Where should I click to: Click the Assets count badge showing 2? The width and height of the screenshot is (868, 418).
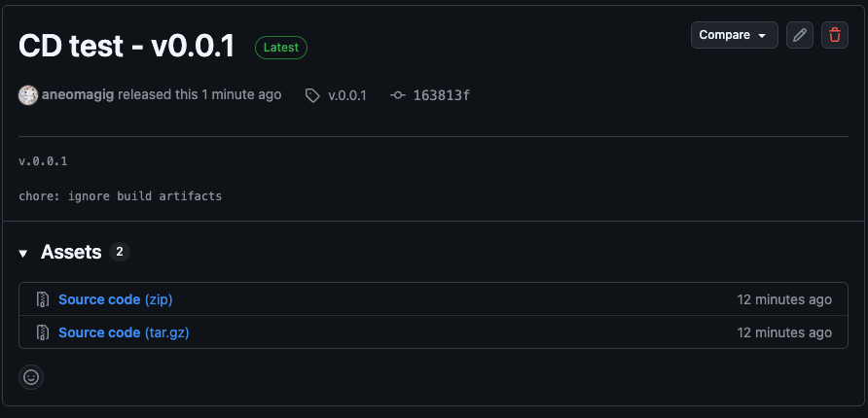coord(120,252)
